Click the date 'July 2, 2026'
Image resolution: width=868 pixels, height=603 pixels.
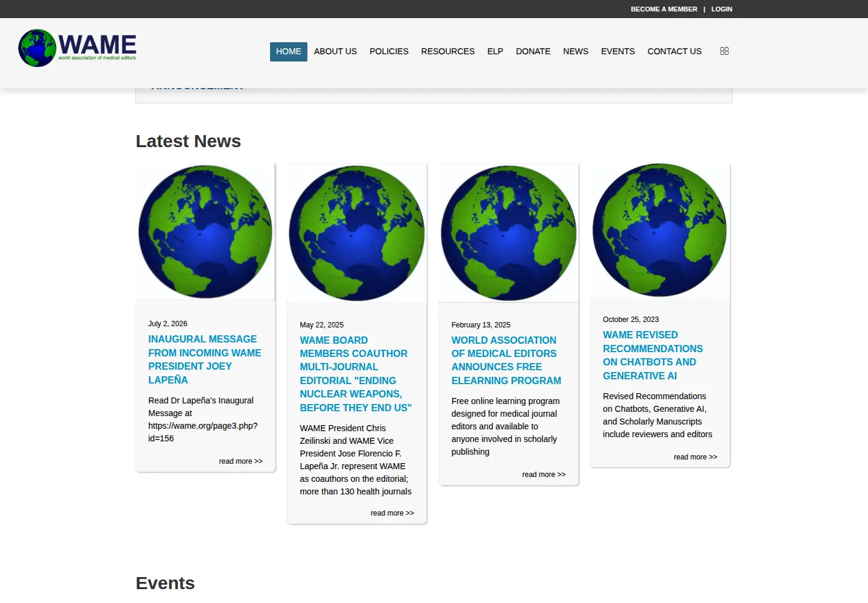(x=168, y=324)
